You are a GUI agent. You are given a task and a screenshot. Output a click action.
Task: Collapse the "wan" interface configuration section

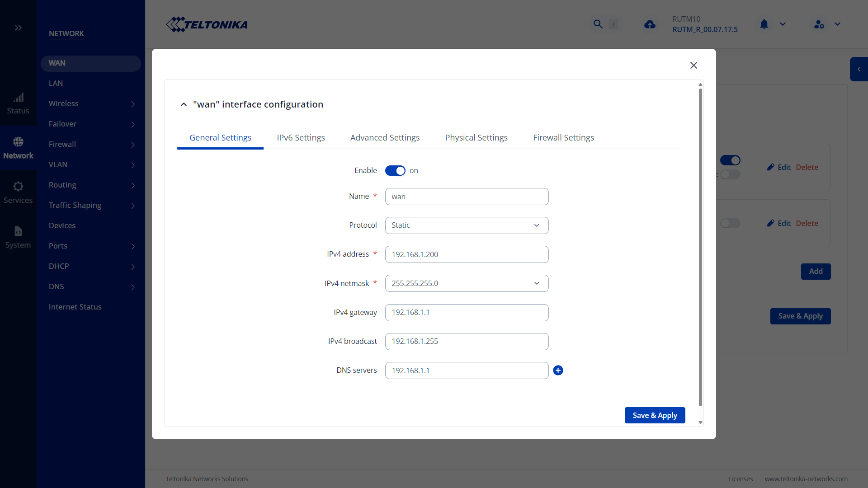pyautogui.click(x=184, y=105)
